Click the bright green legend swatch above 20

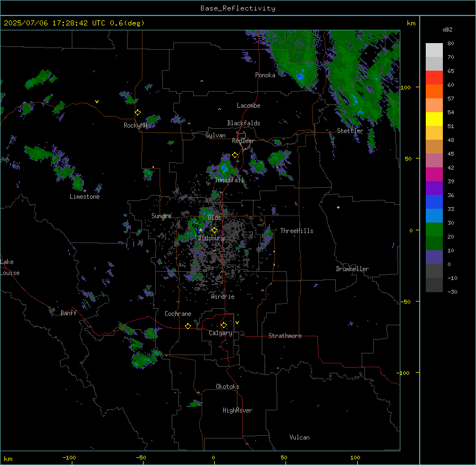click(434, 230)
